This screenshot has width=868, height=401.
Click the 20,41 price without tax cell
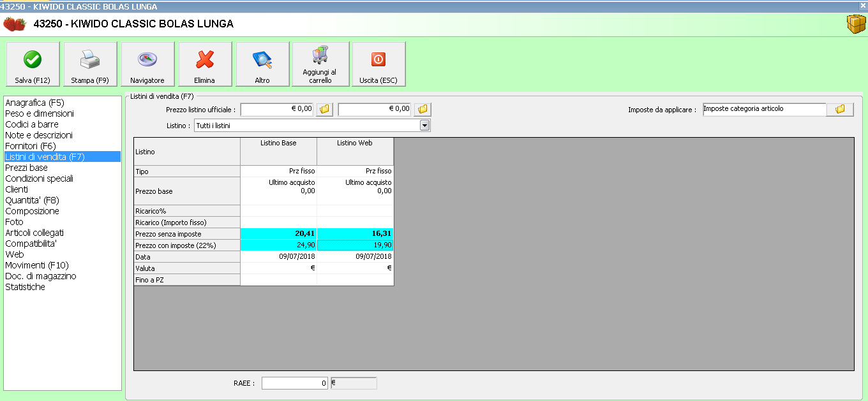click(278, 233)
